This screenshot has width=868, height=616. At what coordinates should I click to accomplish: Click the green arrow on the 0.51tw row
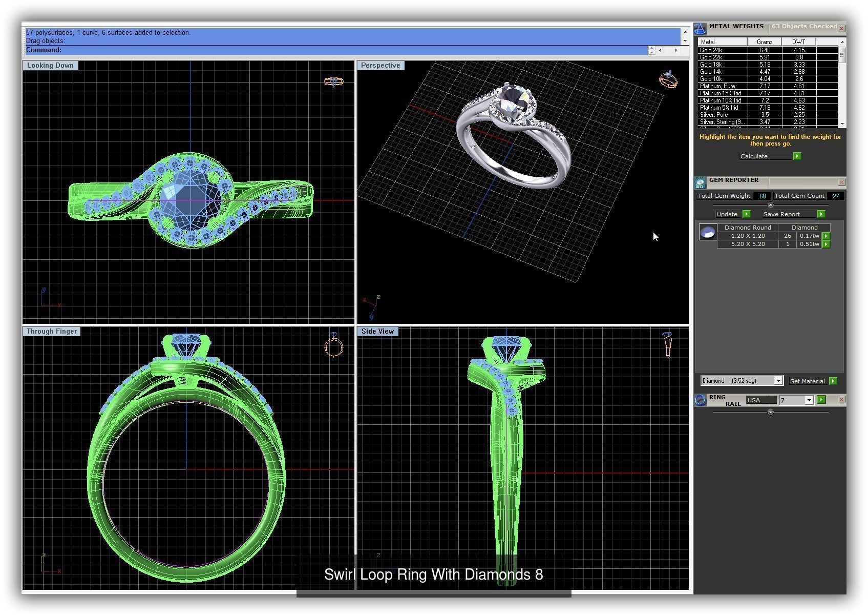tap(825, 244)
